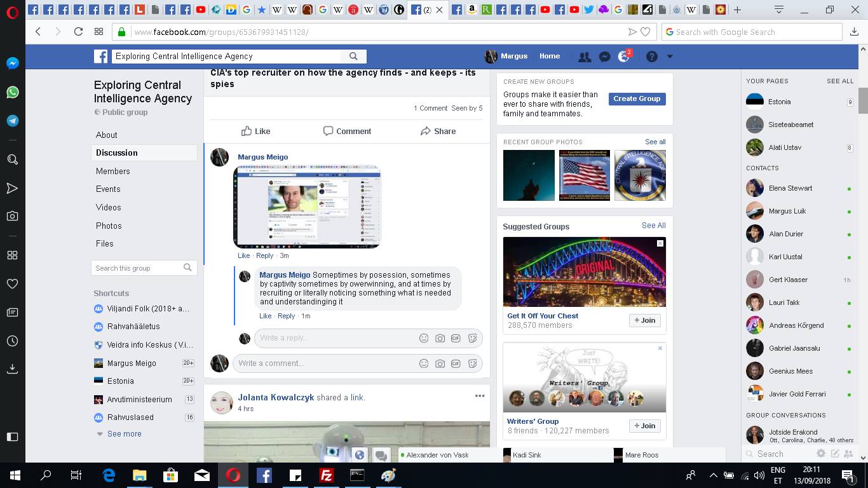Image resolution: width=868 pixels, height=488 pixels.
Task: Click See all for recent group photos
Action: click(655, 142)
